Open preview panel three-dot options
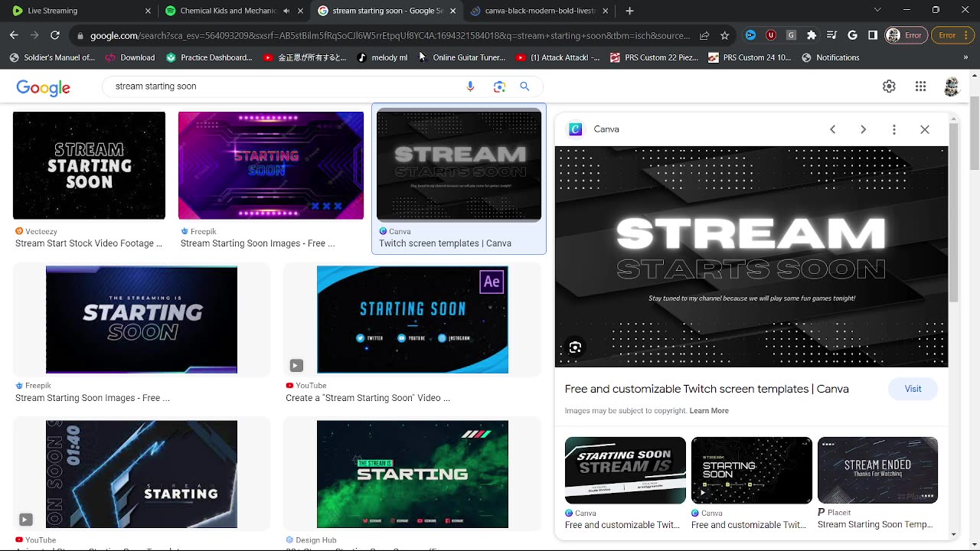The height and width of the screenshot is (551, 980). tap(893, 129)
